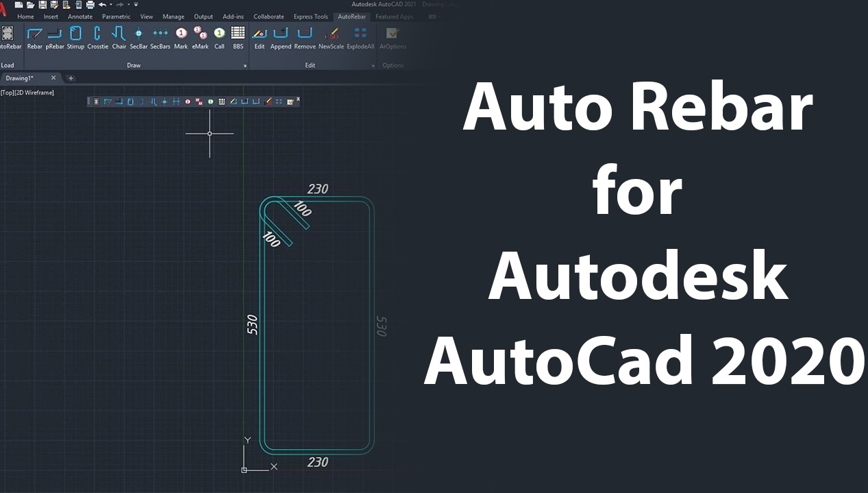868x493 pixels.
Task: Click the bottom 230 dimension text
Action: tap(318, 462)
